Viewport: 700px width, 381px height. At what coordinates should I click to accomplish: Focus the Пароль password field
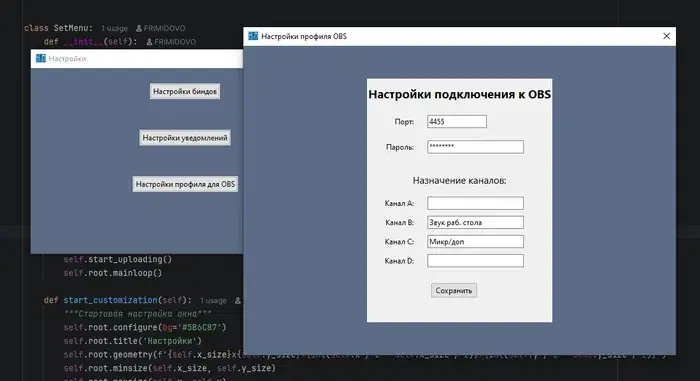tap(475, 147)
